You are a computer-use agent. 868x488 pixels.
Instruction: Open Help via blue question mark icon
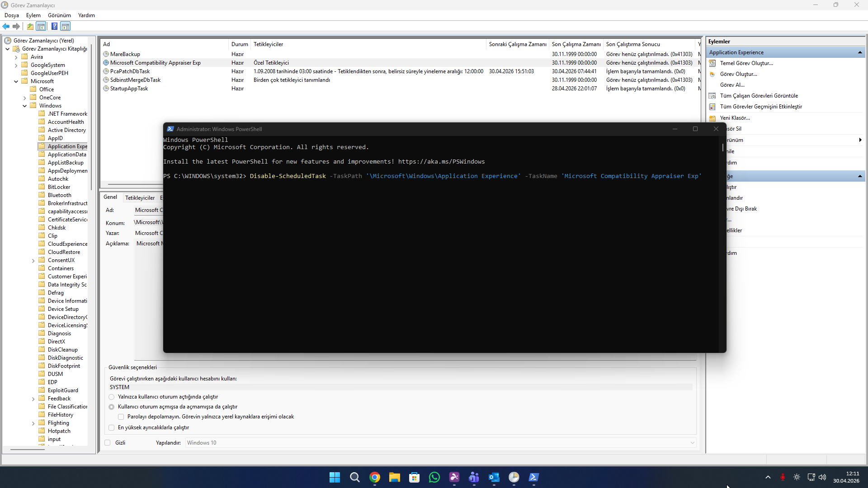click(x=54, y=26)
